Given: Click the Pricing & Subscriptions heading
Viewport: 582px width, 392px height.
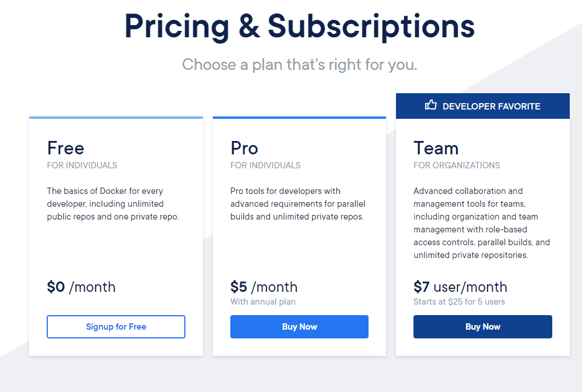Looking at the screenshot, I should click(299, 27).
